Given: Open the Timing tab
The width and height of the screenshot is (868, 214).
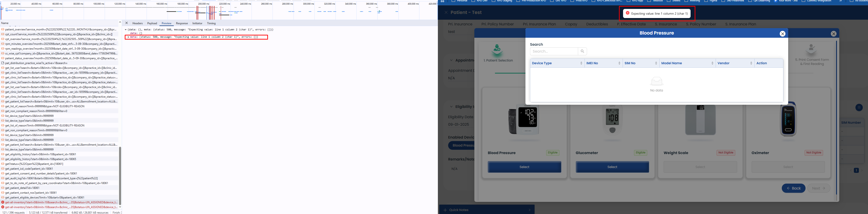Looking at the screenshot, I should click(211, 23).
